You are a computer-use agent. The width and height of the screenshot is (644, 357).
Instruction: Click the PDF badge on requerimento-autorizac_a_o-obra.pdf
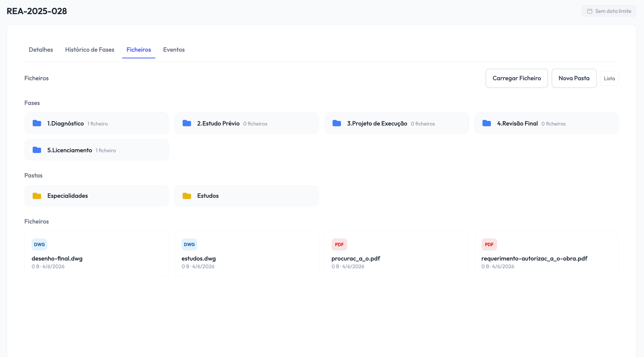489,244
